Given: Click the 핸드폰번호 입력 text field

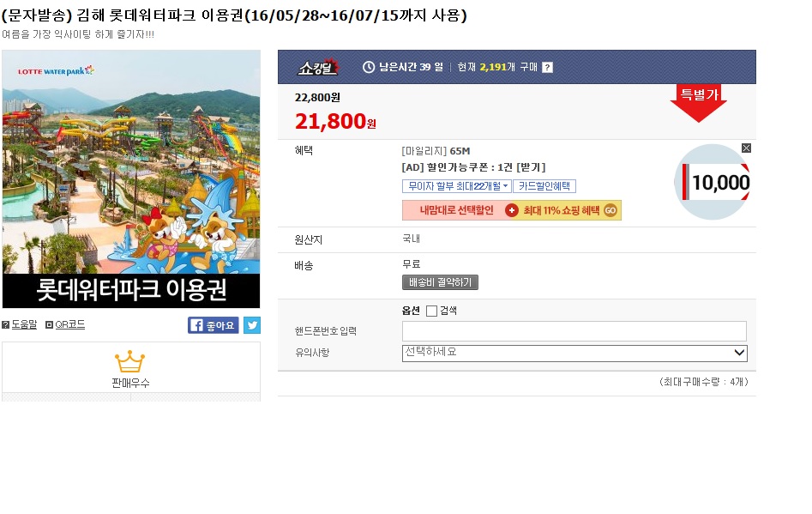Looking at the screenshot, I should (574, 330).
